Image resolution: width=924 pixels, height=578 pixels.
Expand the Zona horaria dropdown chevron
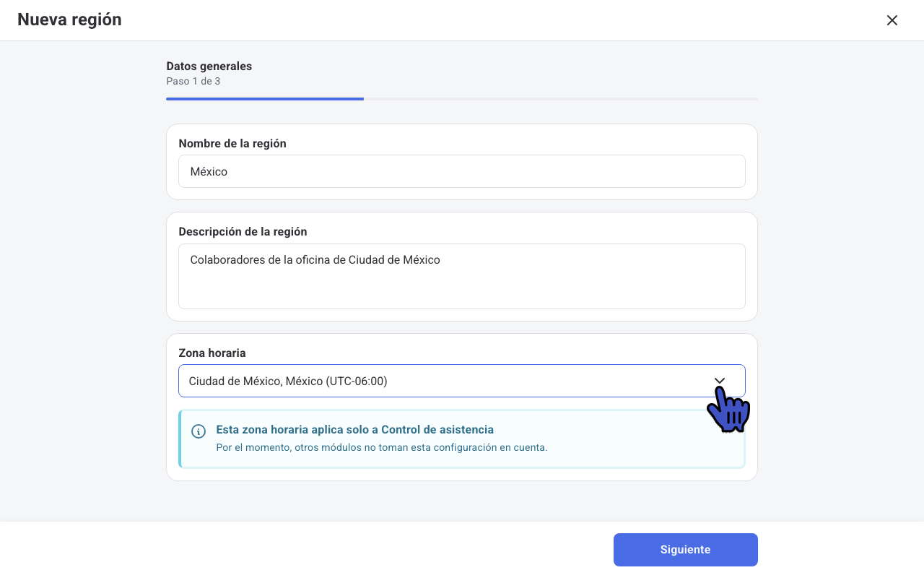720,381
